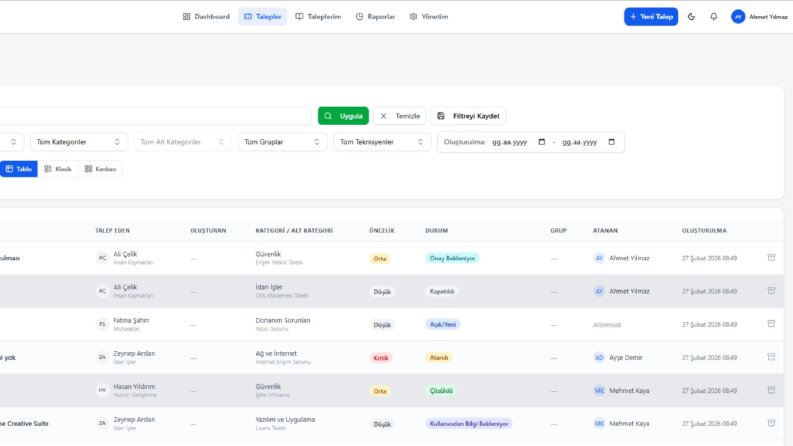Open notifications via the bell icon
Image resolution: width=793 pixels, height=446 pixels.
[x=714, y=17]
